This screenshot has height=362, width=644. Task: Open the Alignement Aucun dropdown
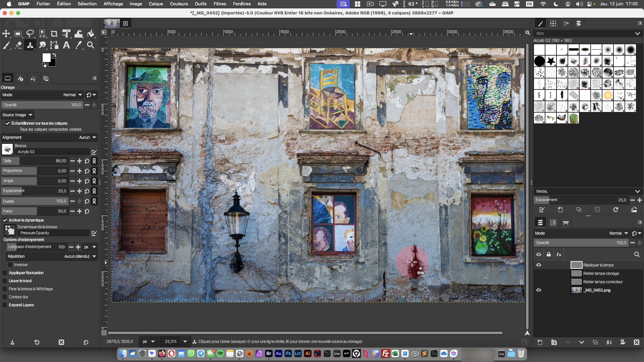coord(49,137)
